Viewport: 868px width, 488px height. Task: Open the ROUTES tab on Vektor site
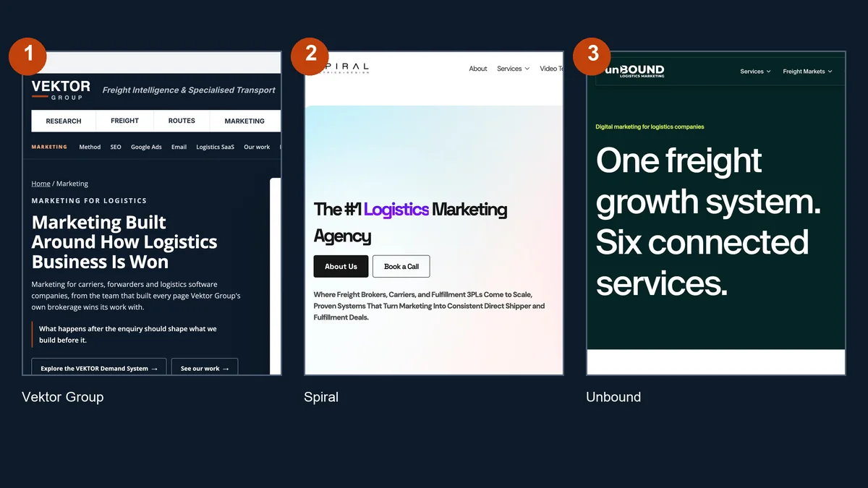182,121
